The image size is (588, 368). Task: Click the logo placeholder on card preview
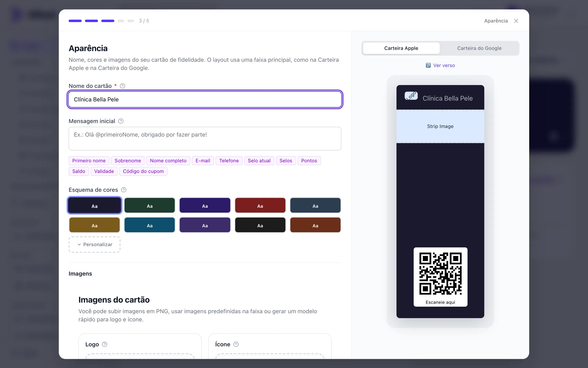click(411, 96)
